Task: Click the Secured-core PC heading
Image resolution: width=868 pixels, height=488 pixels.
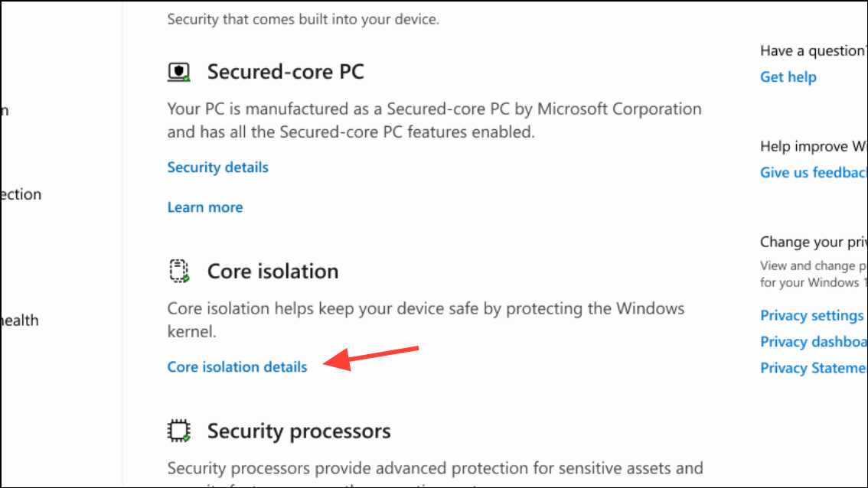Action: (x=286, y=72)
